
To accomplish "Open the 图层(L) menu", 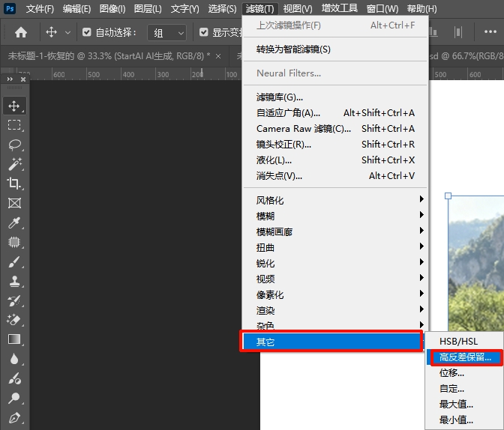I will click(148, 9).
